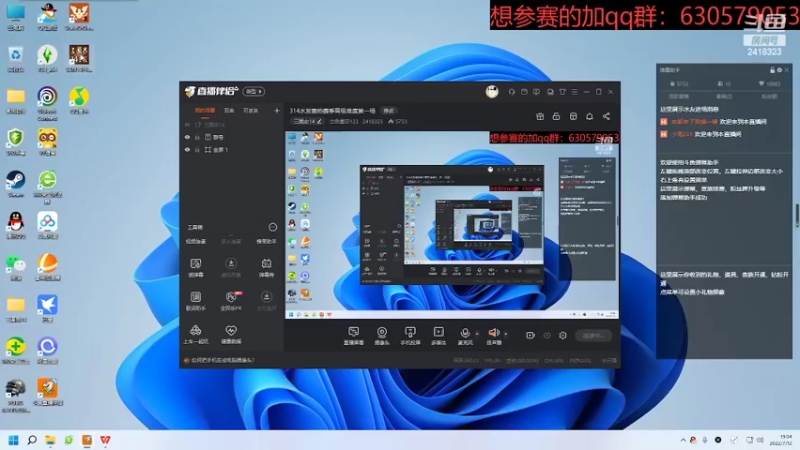Toggle the lock in danmaku helper panel header
The image size is (800, 450).
point(772,70)
